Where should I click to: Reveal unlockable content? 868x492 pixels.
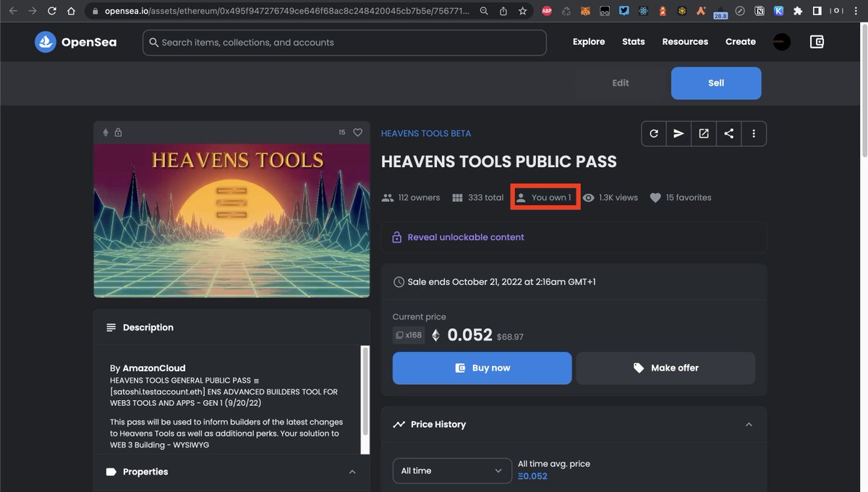[466, 237]
